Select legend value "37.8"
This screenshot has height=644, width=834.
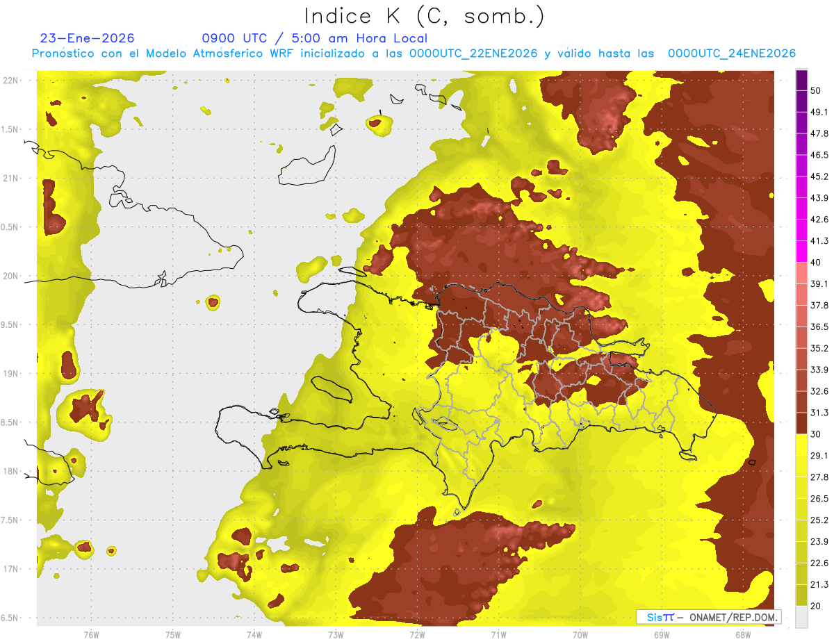[x=819, y=305]
